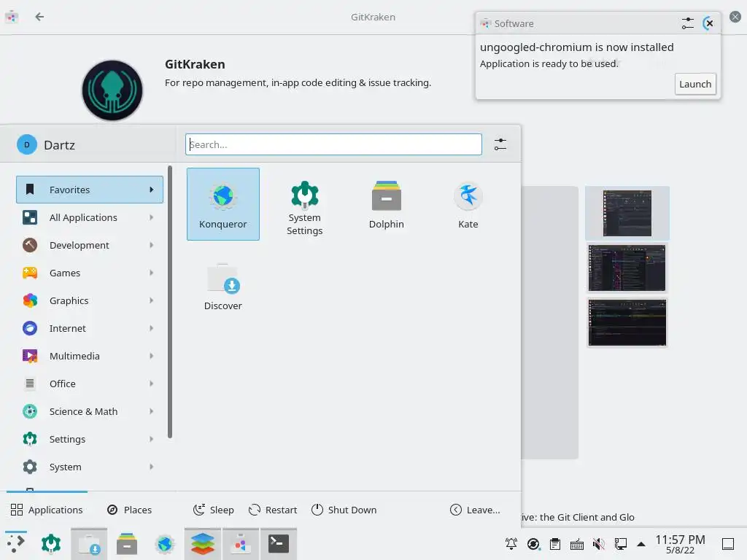
Task: Launch ungoogled-chromium from the notification
Action: (x=695, y=85)
